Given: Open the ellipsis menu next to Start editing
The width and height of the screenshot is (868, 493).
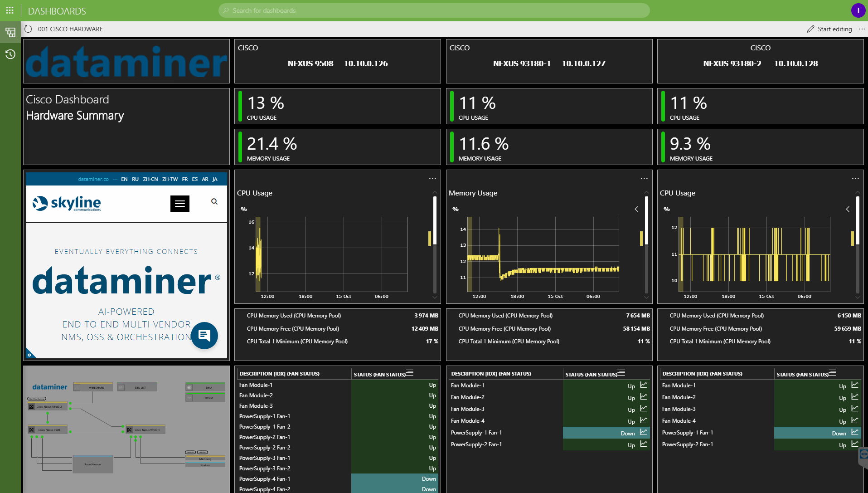Looking at the screenshot, I should coord(862,29).
